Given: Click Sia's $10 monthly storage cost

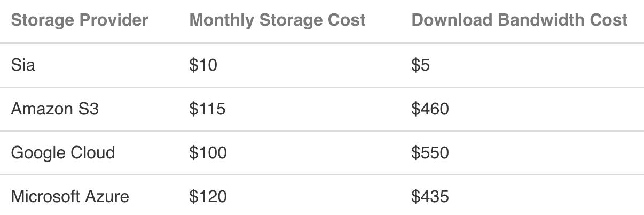Looking at the screenshot, I should click(x=203, y=65).
